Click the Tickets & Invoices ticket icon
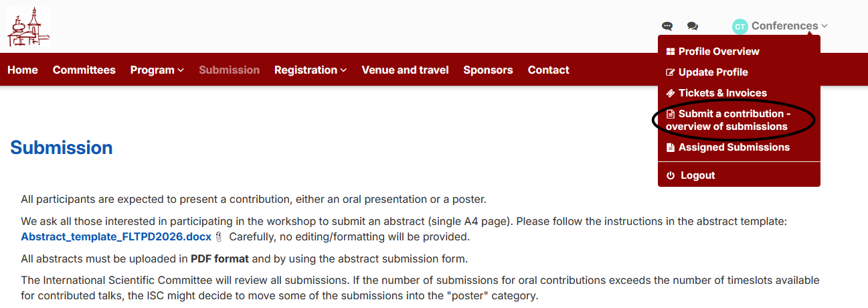The height and width of the screenshot is (308, 868). click(x=671, y=93)
